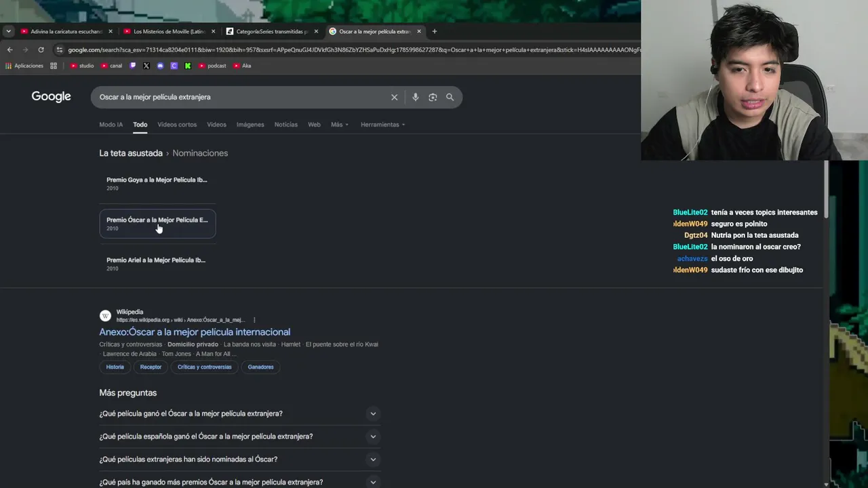The image size is (868, 488).
Task: Open the tab search dropdown arrow
Action: pyautogui.click(x=8, y=31)
